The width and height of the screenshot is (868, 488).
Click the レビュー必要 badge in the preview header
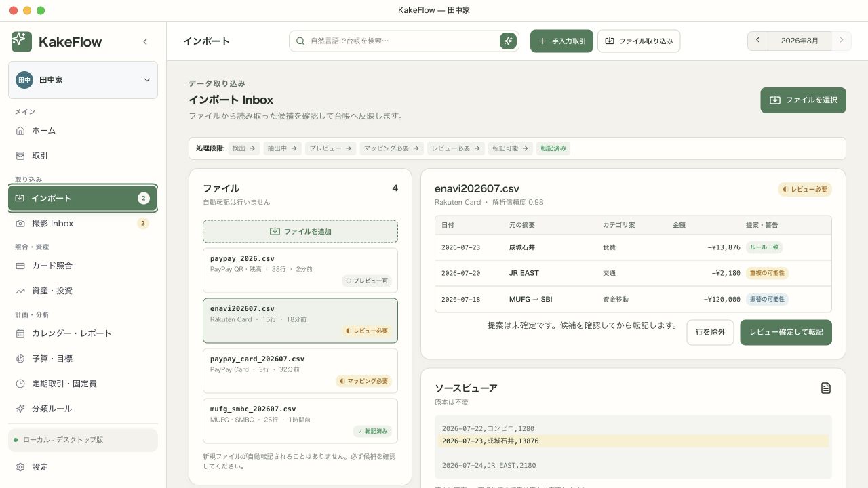point(805,189)
